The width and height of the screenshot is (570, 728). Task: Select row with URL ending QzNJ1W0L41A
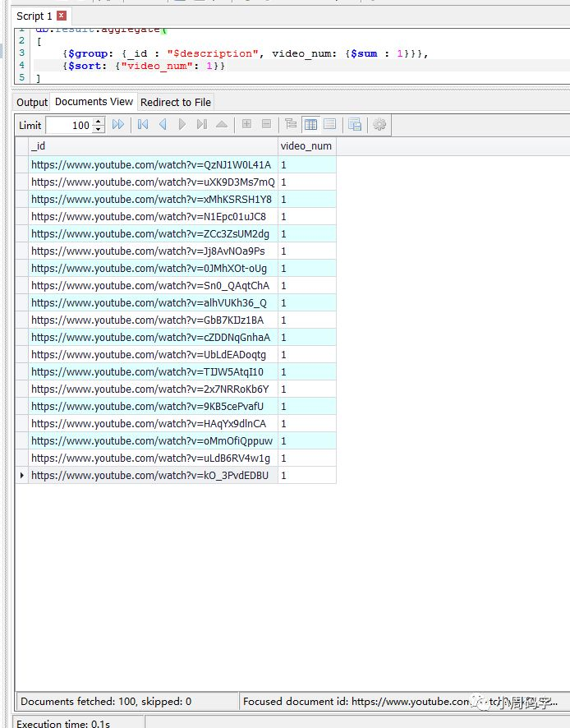click(x=153, y=165)
